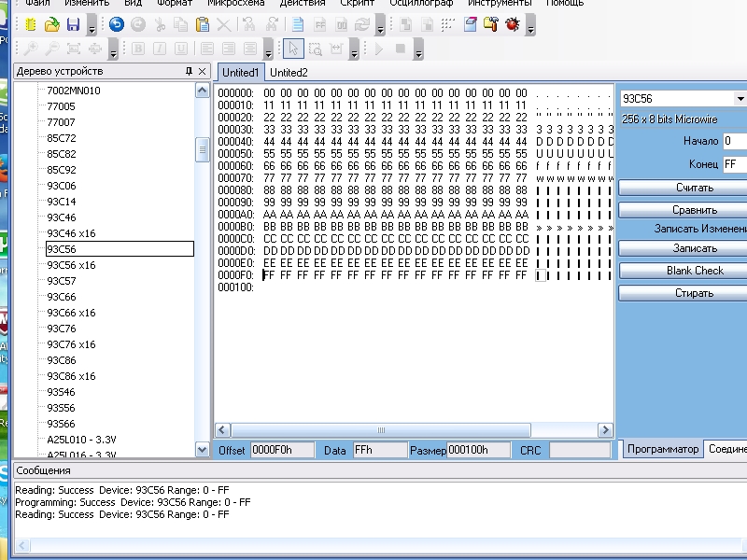747x560 pixels.
Task: Click the red bug debug icon
Action: pyautogui.click(x=513, y=25)
